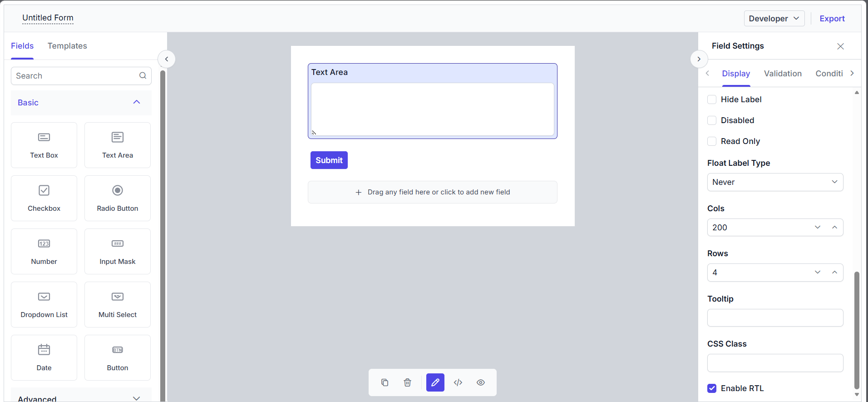Check the Hide Label checkbox

(x=712, y=99)
